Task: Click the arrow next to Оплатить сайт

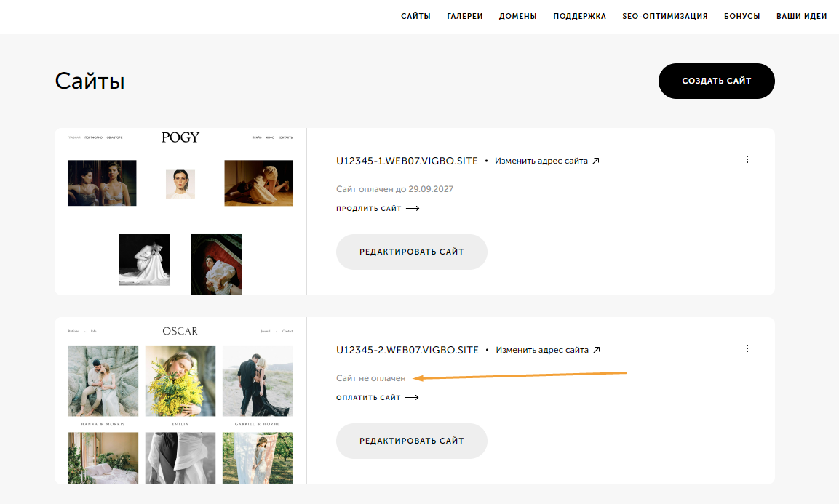Action: pos(412,398)
